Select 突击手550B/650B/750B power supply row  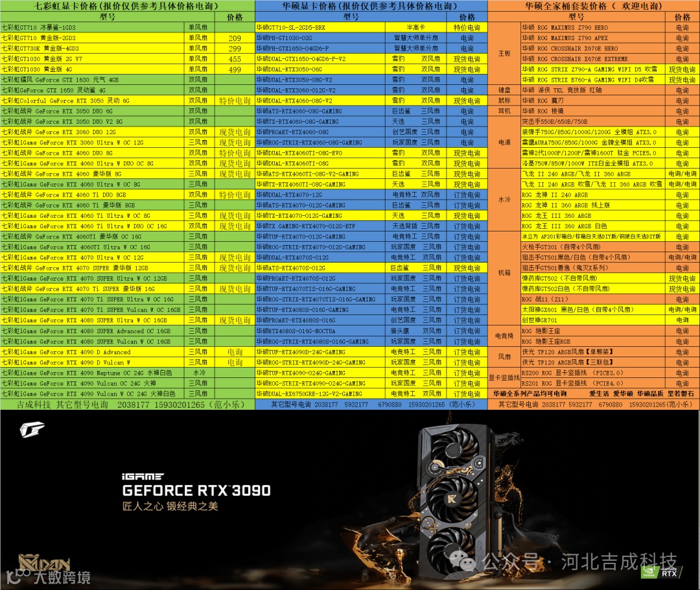611,121
